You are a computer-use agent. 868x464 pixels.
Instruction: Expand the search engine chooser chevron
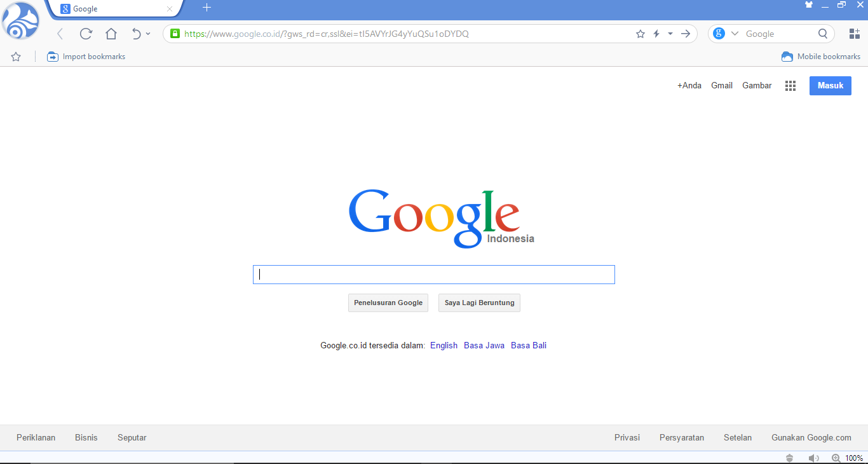[735, 34]
